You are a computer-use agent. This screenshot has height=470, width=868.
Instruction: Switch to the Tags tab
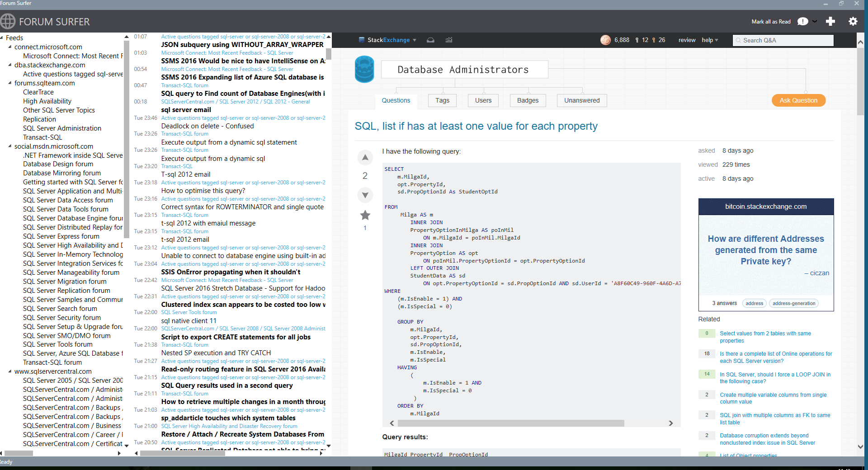(x=442, y=100)
